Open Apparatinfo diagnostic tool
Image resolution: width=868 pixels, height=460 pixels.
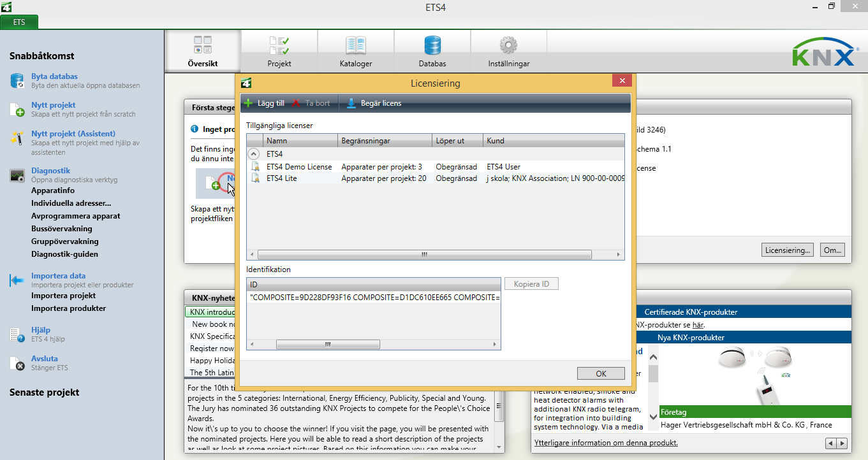pyautogui.click(x=53, y=190)
